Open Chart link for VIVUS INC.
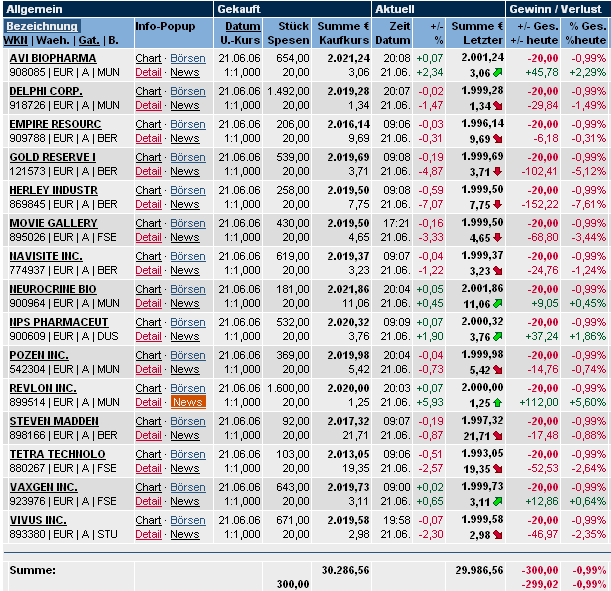611x591 pixels. 148,520
